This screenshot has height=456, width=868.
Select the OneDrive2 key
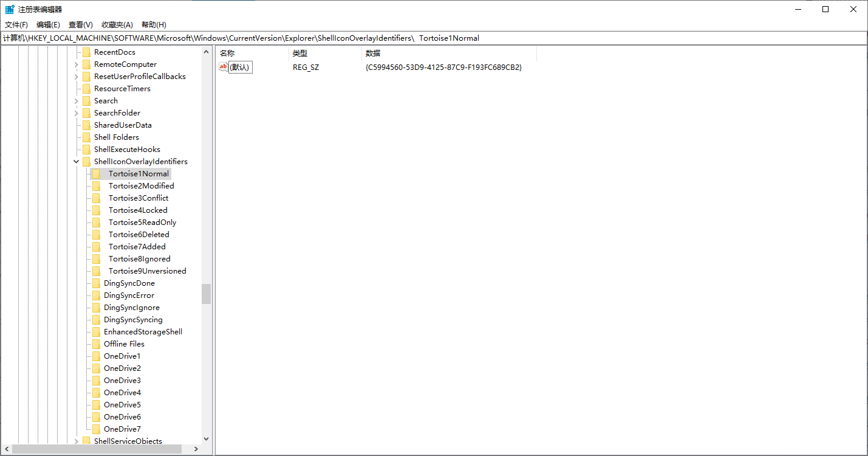[122, 368]
